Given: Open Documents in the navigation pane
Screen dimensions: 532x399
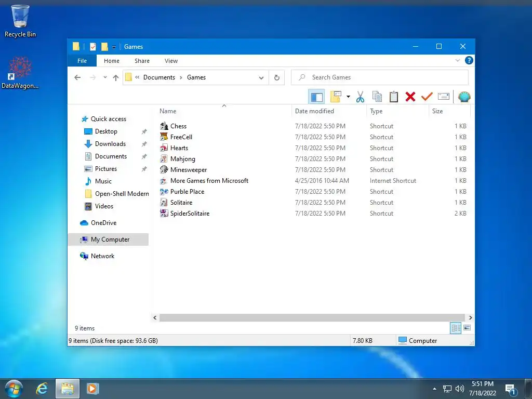Looking at the screenshot, I should (x=111, y=156).
